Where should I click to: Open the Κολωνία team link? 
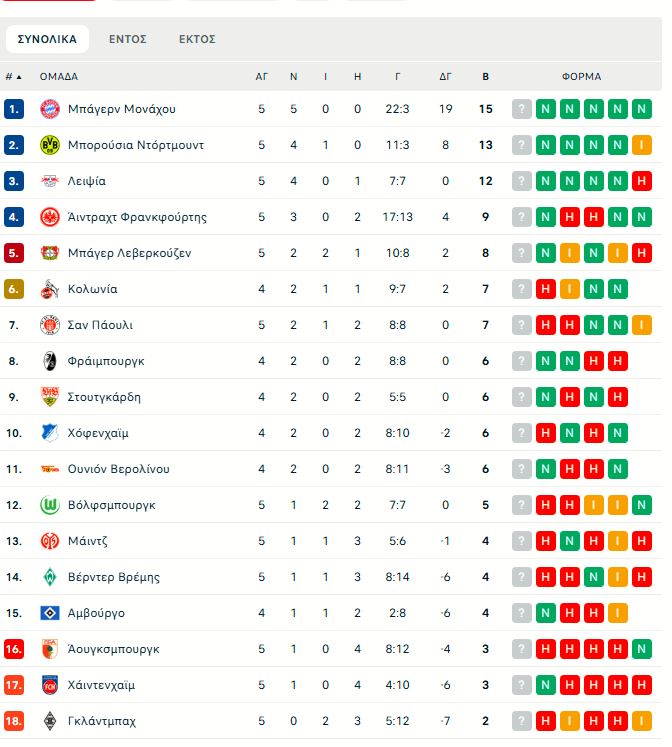point(92,289)
